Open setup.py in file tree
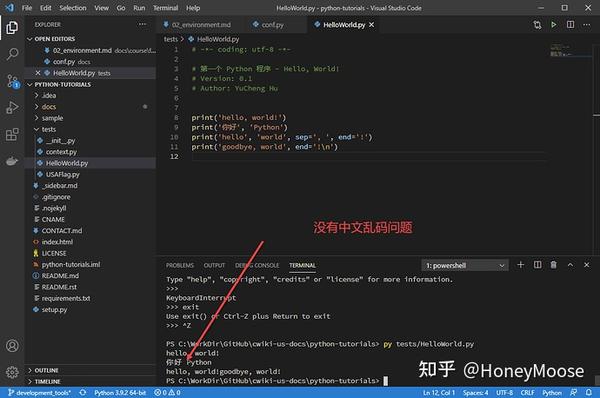 [x=54, y=310]
